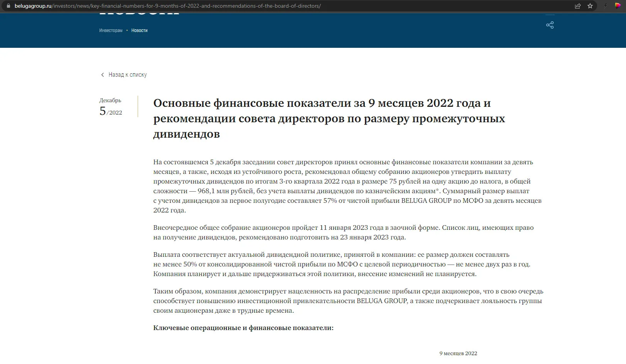This screenshot has width=626, height=364.
Task: Click the URL in the address bar
Action: 168,6
